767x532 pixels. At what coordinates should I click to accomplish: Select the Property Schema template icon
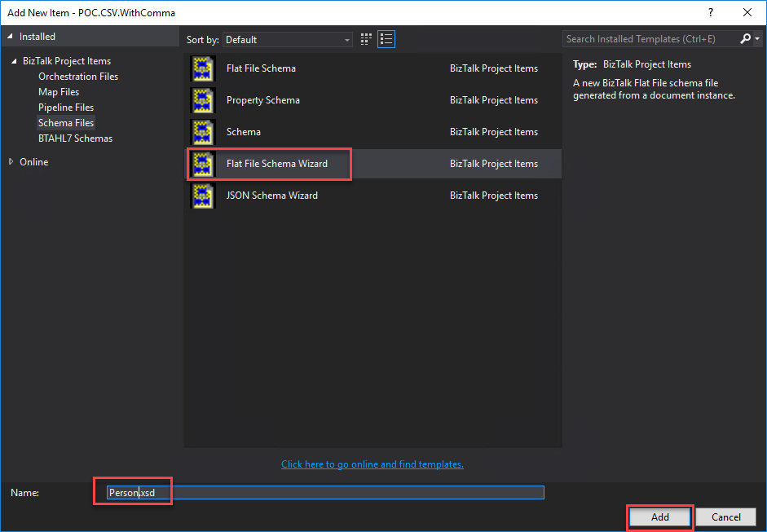(x=202, y=100)
